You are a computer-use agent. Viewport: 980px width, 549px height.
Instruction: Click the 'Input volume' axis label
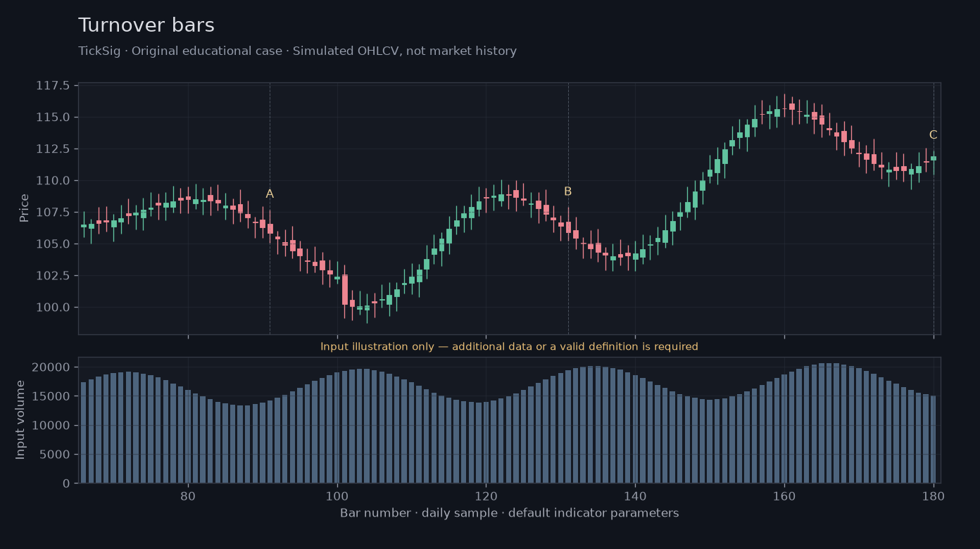tap(20, 420)
